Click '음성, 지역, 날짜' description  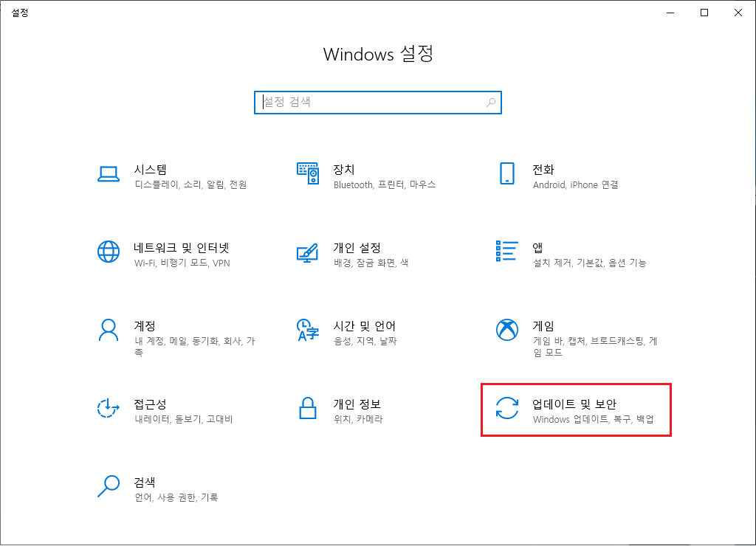coord(365,341)
